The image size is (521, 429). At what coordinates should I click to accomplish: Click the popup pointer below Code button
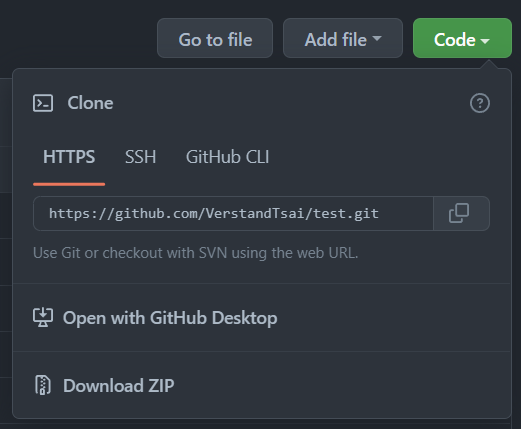489,65
